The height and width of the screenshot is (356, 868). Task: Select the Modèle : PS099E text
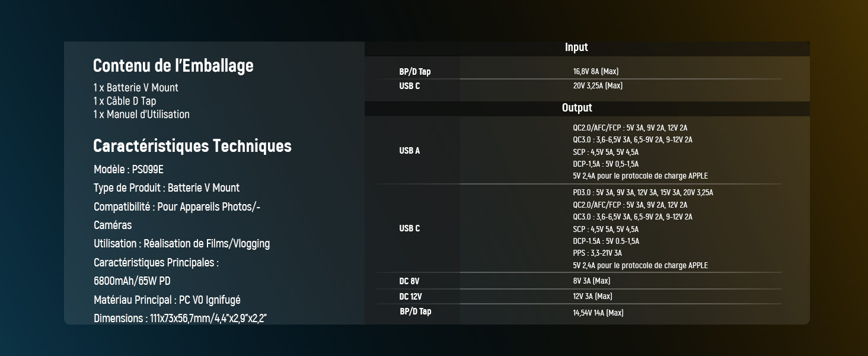(x=129, y=170)
